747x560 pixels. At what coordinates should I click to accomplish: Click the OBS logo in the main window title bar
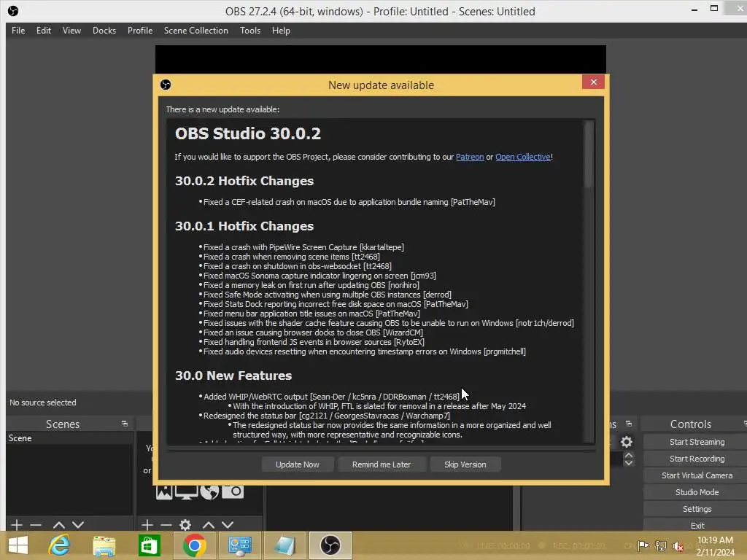coord(13,10)
